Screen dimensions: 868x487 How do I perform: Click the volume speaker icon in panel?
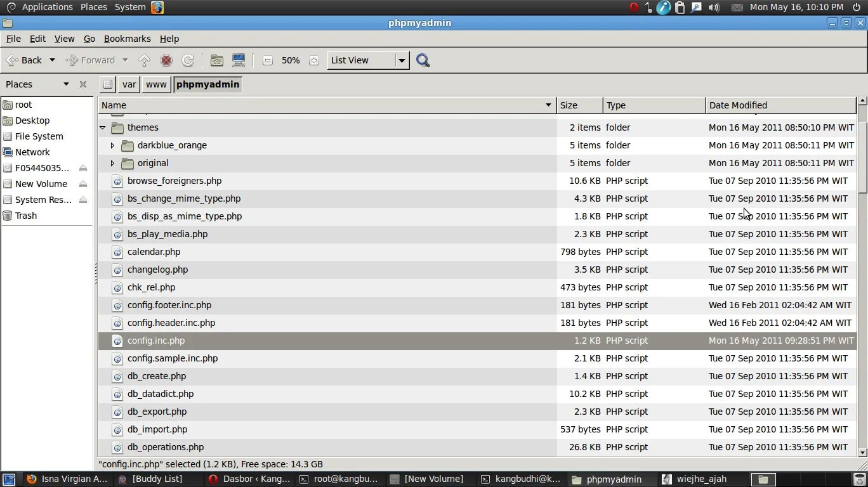click(x=714, y=7)
